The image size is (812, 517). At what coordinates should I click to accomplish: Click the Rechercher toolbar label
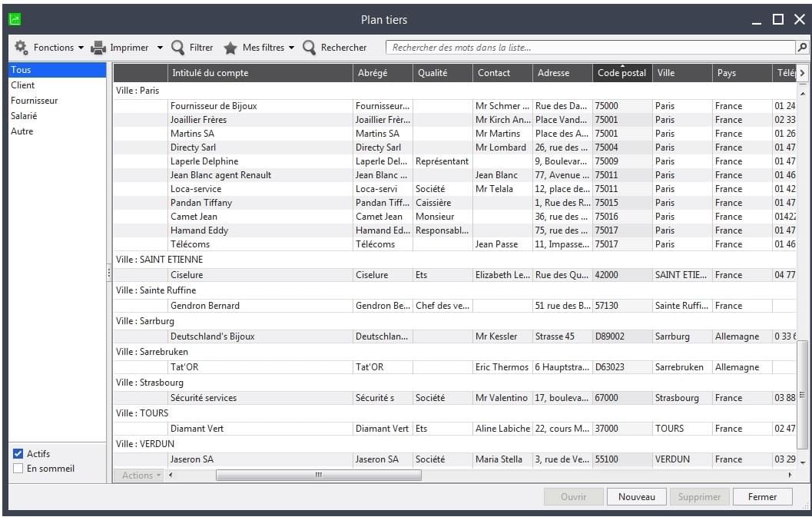coord(343,48)
